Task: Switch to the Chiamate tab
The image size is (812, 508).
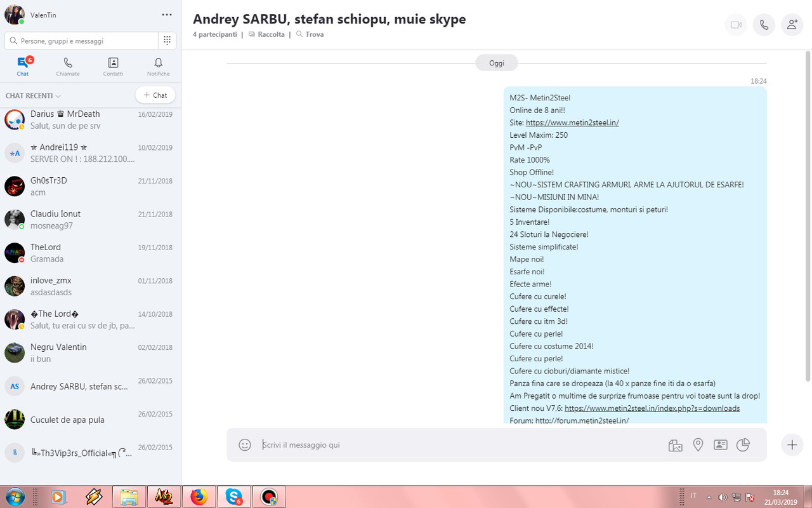Action: pyautogui.click(x=68, y=66)
